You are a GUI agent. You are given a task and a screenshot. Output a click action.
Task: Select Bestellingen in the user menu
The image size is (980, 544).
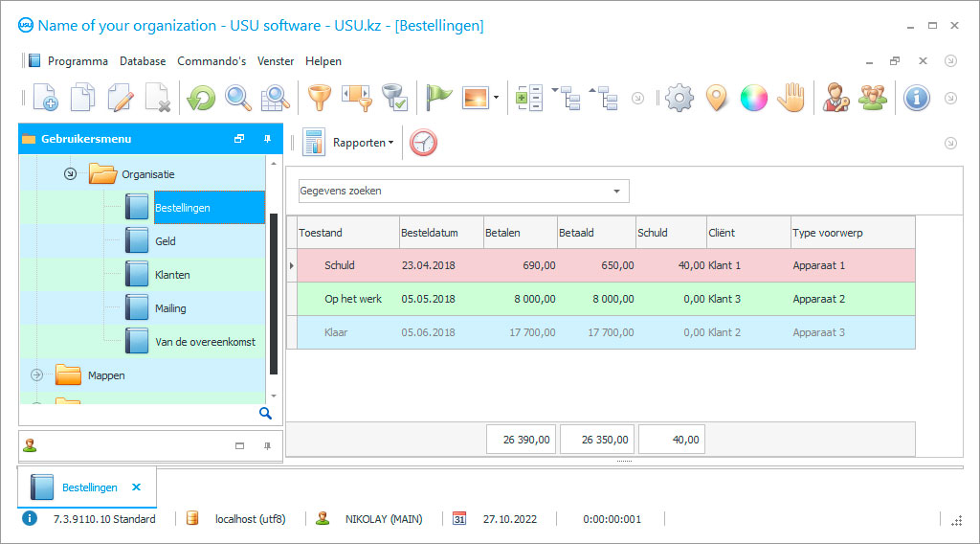210,208
